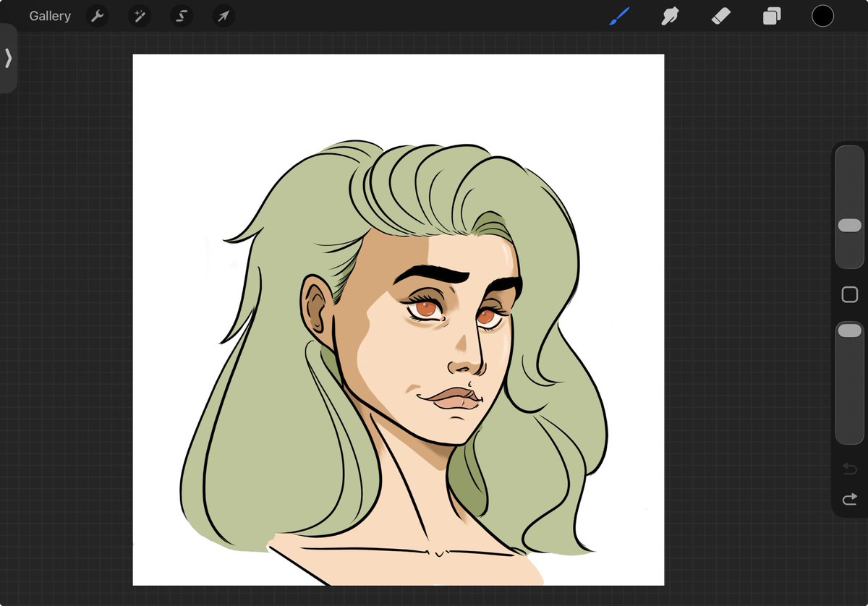The image size is (868, 606).
Task: Tap the Undo arrow
Action: click(849, 470)
